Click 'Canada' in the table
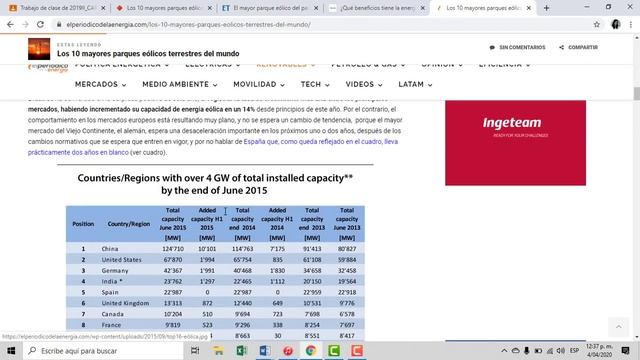640x360 pixels. 113,314
